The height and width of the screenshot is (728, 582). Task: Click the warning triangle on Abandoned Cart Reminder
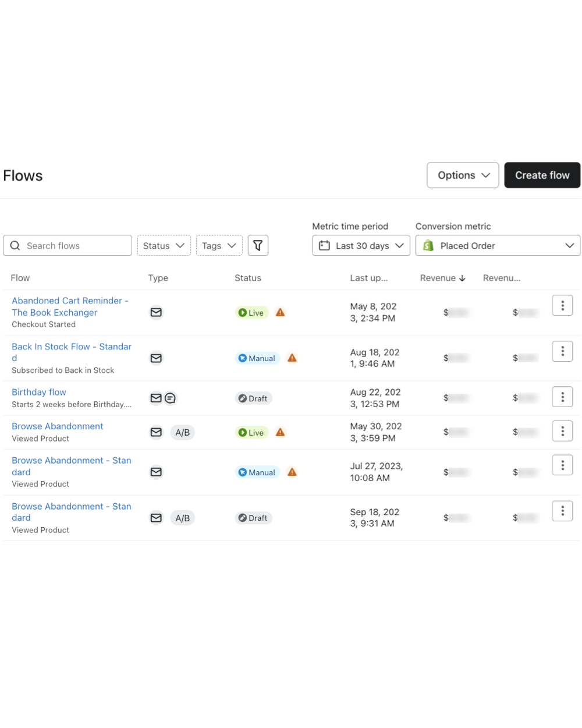click(280, 312)
